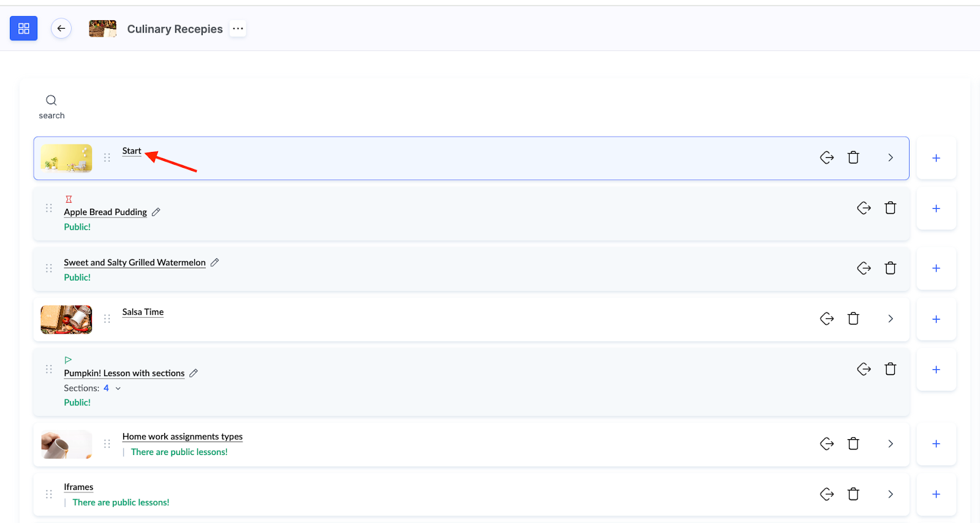
Task: Click drag handle of Salsa Time
Action: [x=107, y=318]
